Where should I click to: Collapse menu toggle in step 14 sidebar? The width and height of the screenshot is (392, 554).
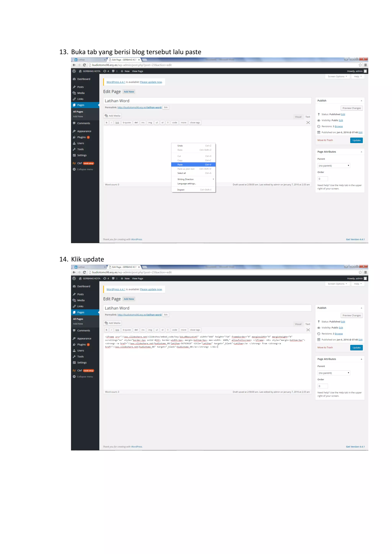[83, 377]
